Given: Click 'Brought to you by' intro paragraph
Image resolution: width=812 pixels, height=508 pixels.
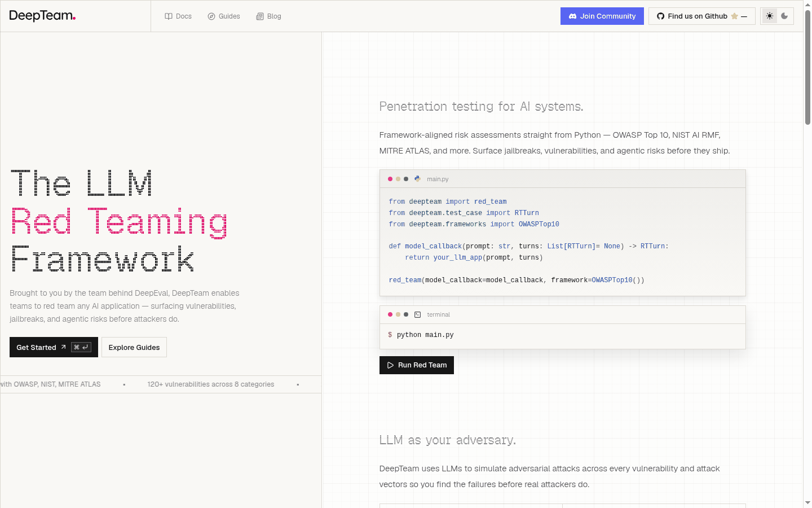Looking at the screenshot, I should click(x=125, y=306).
